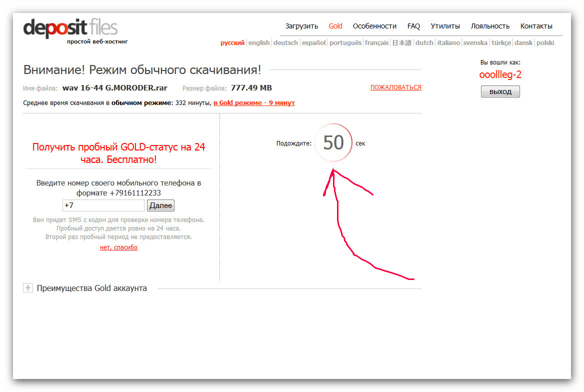The width and height of the screenshot is (584, 392).
Task: Click the 50 second countdown timer
Action: coord(333,142)
